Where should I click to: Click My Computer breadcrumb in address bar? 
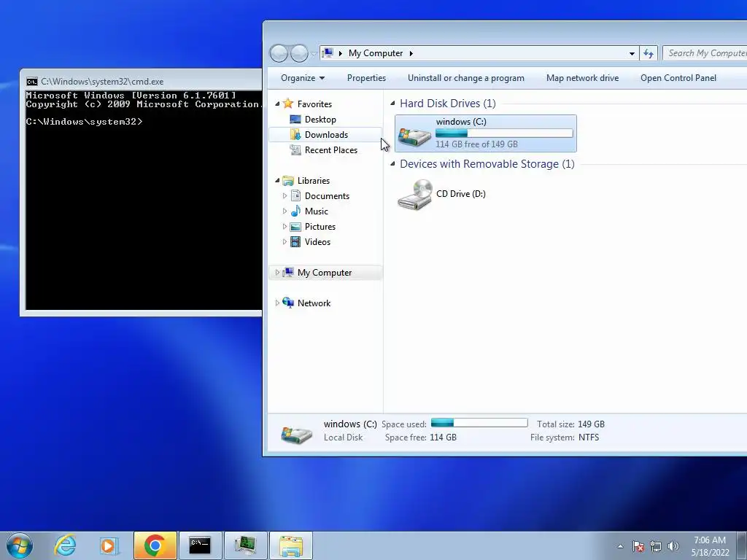(376, 53)
